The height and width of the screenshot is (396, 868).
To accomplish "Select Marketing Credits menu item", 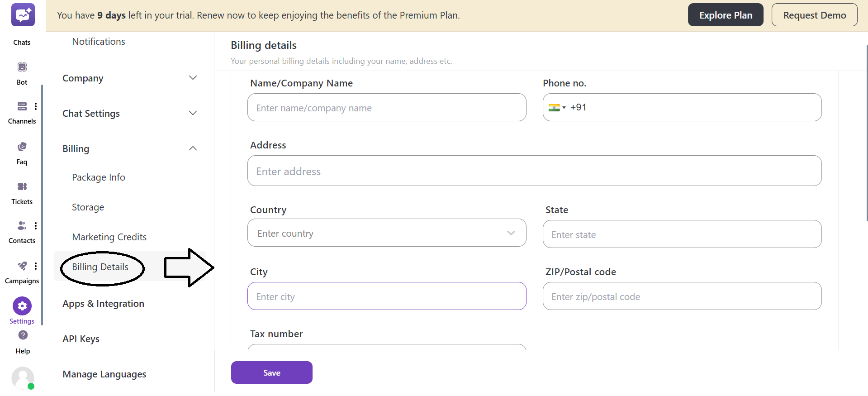I will 109,237.
